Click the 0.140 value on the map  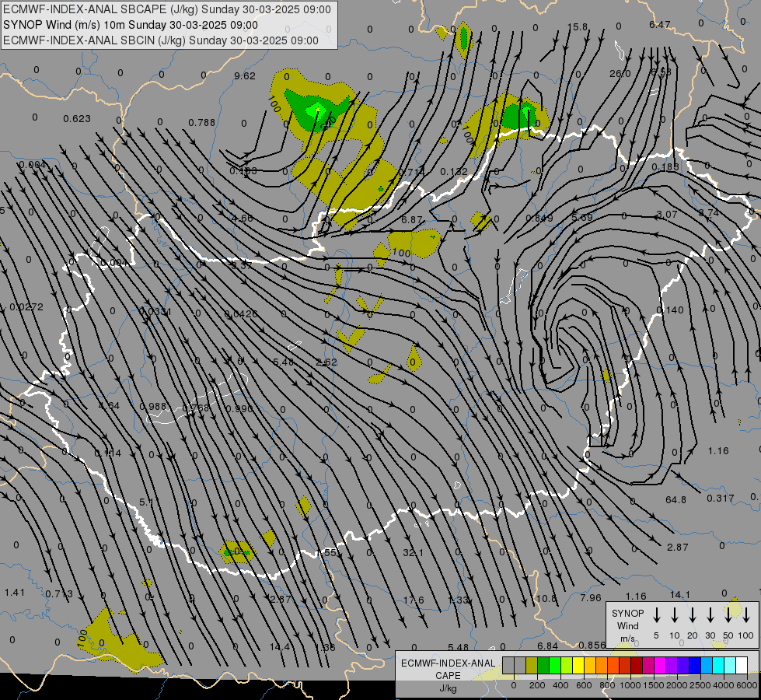670,310
